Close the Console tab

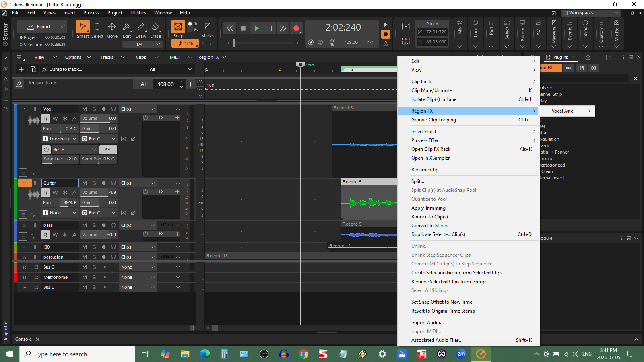pos(38,339)
